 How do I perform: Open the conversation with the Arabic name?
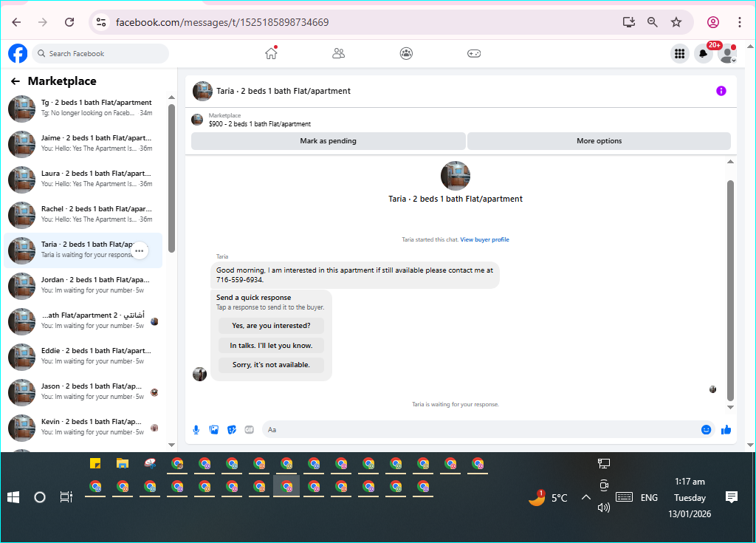tap(83, 321)
